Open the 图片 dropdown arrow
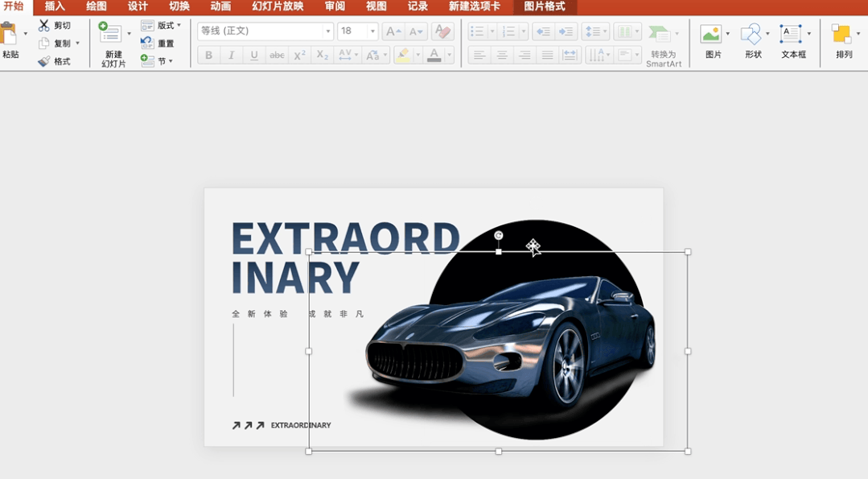Screen dimensions: 868x479 point(727,34)
